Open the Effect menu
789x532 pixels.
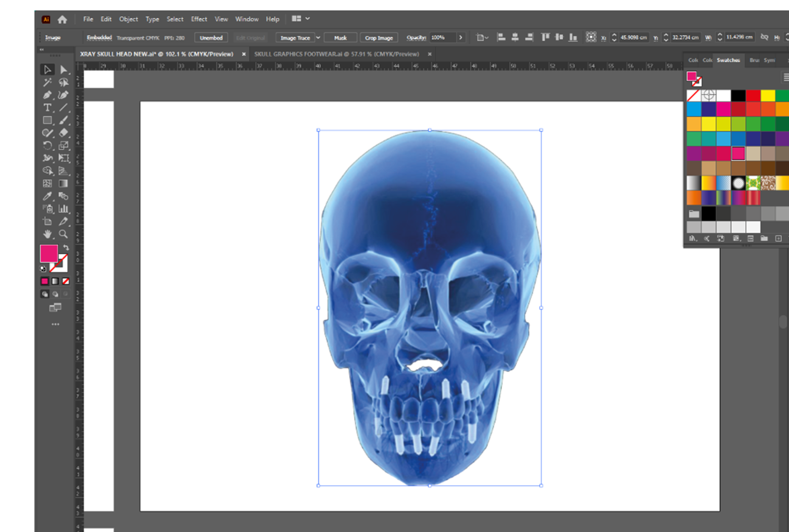point(199,19)
